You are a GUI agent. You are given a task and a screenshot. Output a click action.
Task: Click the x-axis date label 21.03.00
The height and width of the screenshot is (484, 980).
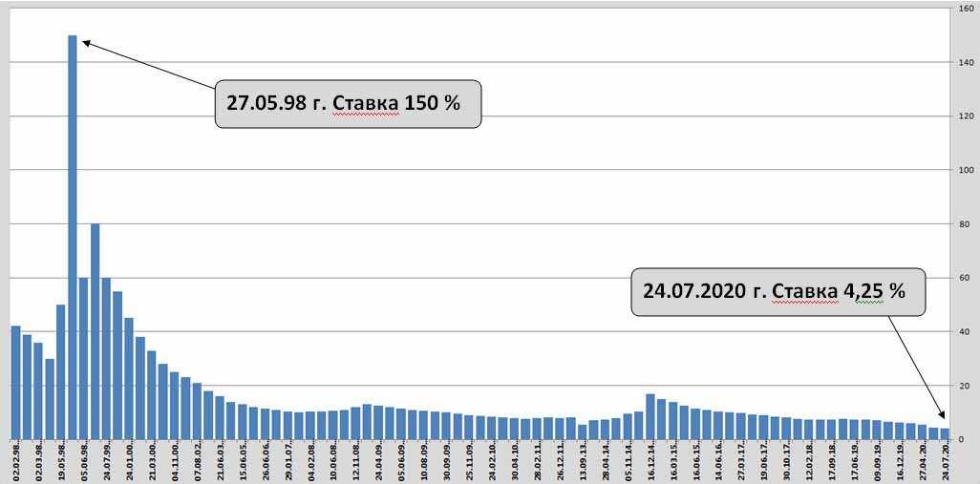[x=152, y=461]
